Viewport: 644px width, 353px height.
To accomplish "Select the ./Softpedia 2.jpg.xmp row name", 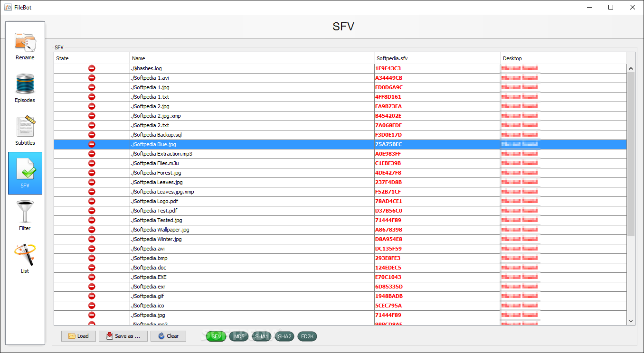I will pos(155,116).
